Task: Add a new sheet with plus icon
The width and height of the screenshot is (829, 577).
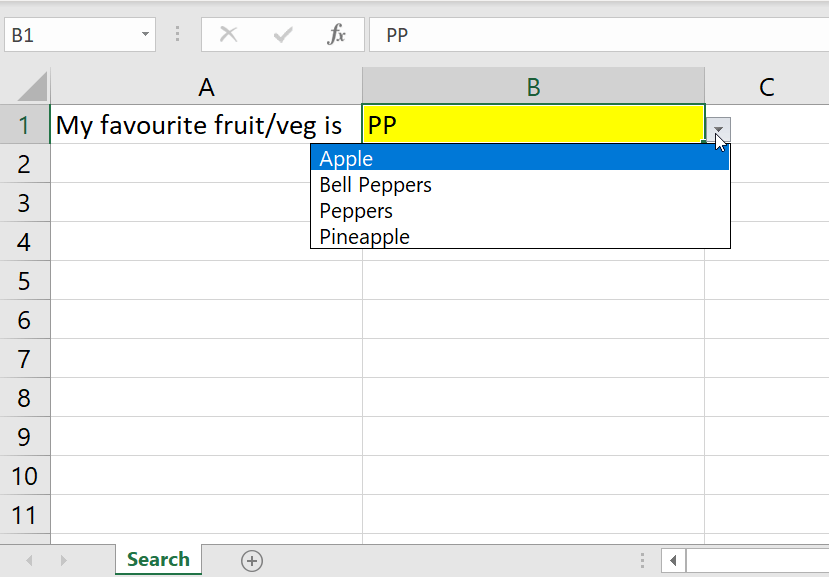Action: (x=252, y=561)
